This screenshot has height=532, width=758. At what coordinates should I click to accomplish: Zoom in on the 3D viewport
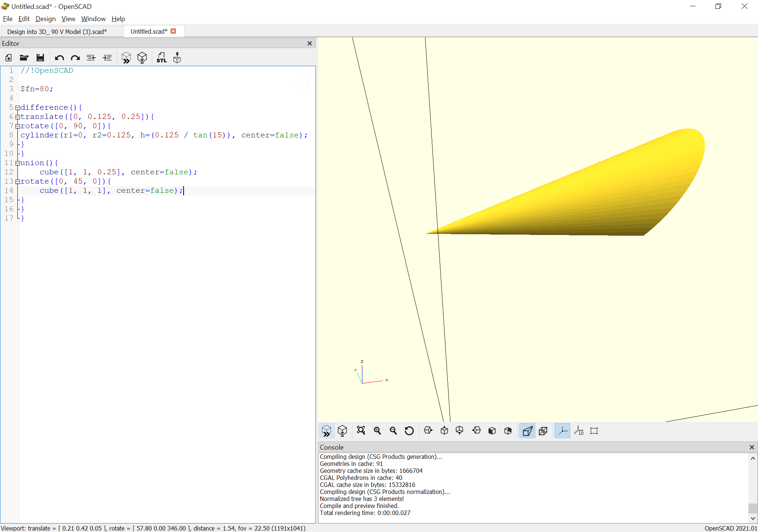(x=377, y=430)
